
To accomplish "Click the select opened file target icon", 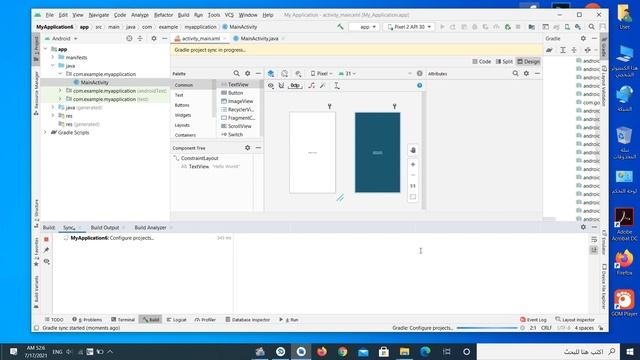I will click(x=129, y=38).
